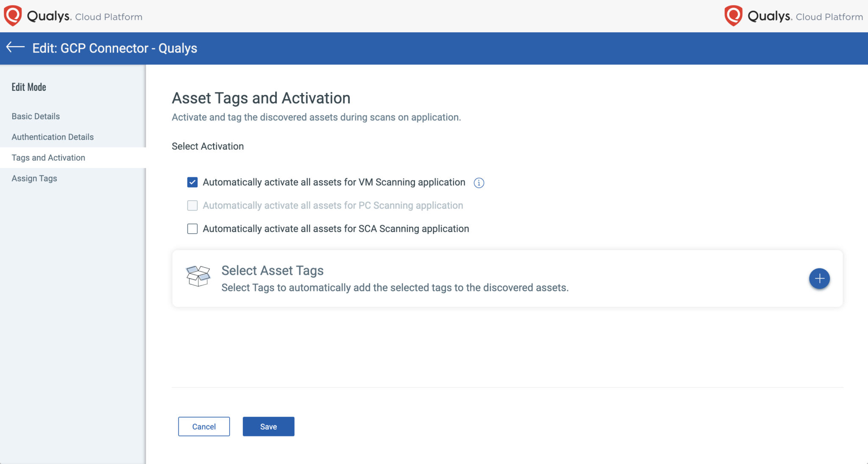Screen dimensions: 868x464
Task: Open the info tooltip next to VM Scanning option
Action: (x=479, y=183)
